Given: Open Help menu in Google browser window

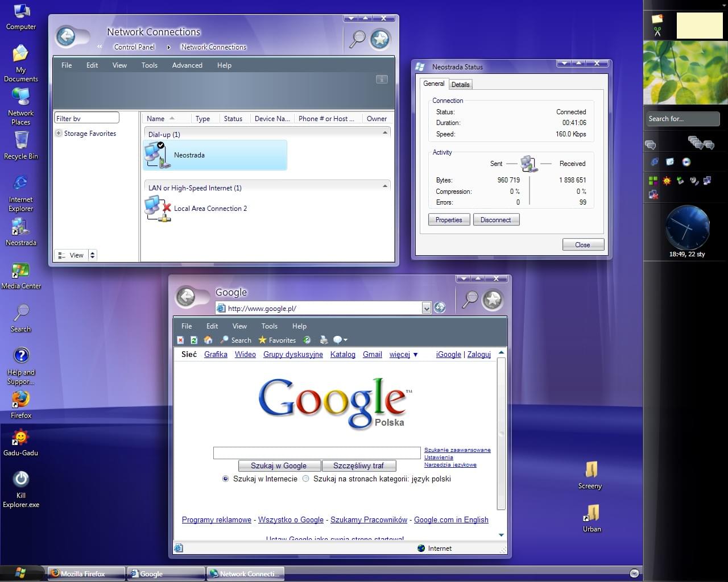Looking at the screenshot, I should tap(299, 326).
